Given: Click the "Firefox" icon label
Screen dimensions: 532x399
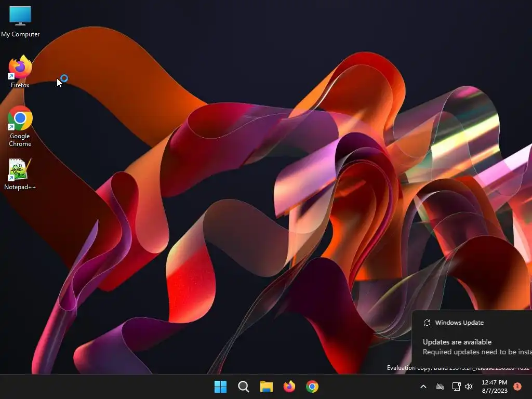Looking at the screenshot, I should pyautogui.click(x=20, y=85).
